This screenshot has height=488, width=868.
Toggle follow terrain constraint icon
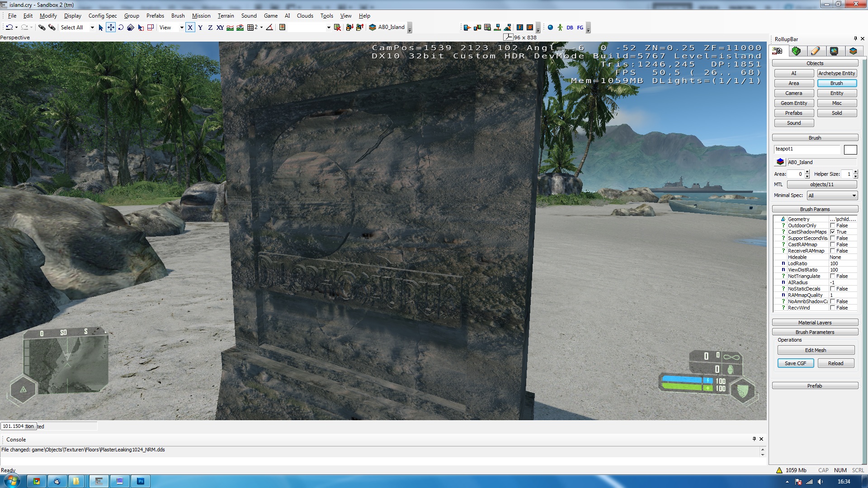point(230,28)
